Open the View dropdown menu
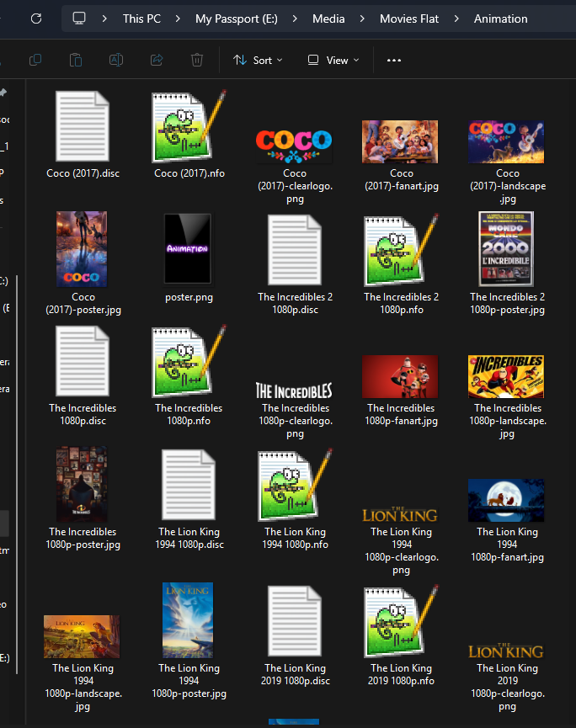Viewport: 576px width, 728px height. coord(333,61)
